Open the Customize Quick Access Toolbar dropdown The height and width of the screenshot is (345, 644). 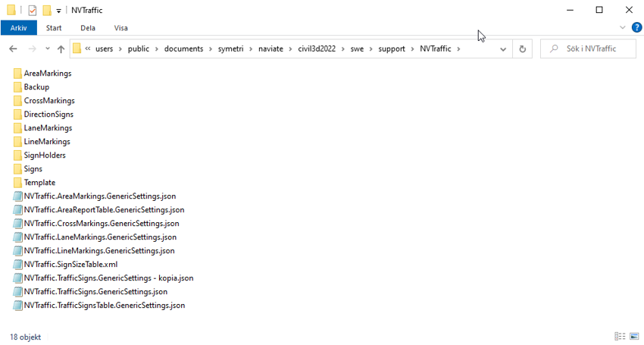[59, 11]
